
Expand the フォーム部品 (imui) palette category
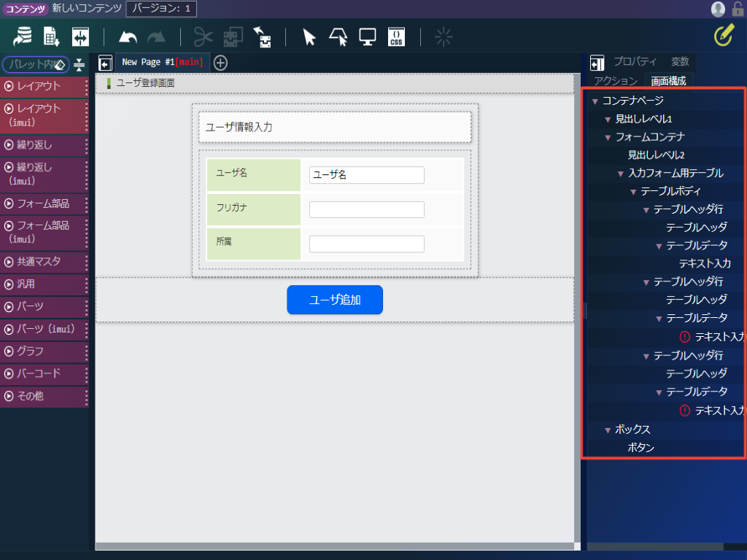pyautogui.click(x=44, y=233)
